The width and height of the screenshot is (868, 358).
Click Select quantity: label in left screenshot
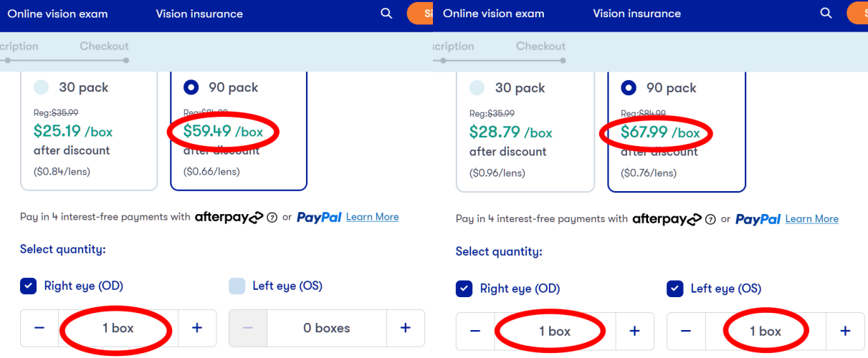[63, 249]
